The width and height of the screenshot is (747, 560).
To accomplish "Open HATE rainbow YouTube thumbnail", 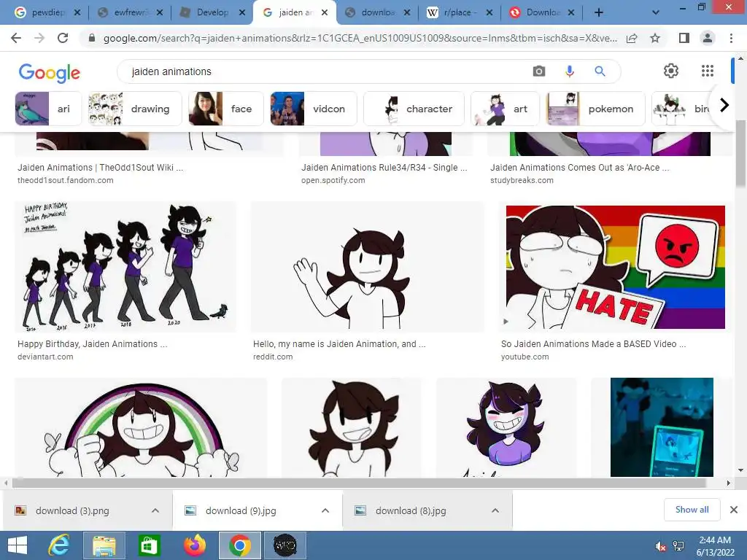I will pos(616,267).
